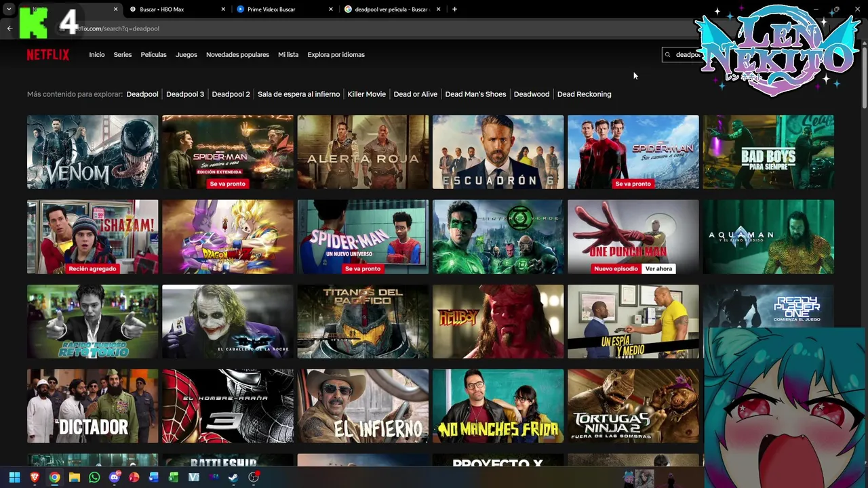This screenshot has width=868, height=488.
Task: Open the ¡Shazam! thumbnail
Action: [93, 237]
